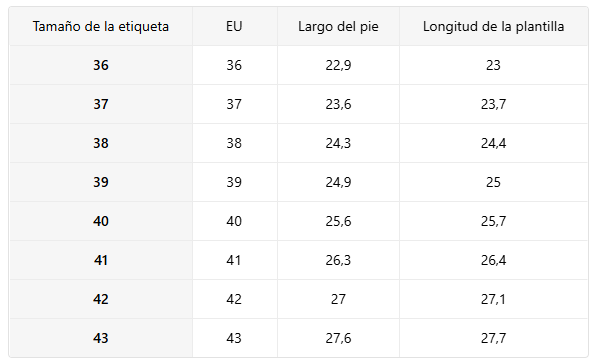The width and height of the screenshot is (596, 361).
Task: Click the 'EU' column header
Action: point(234,26)
